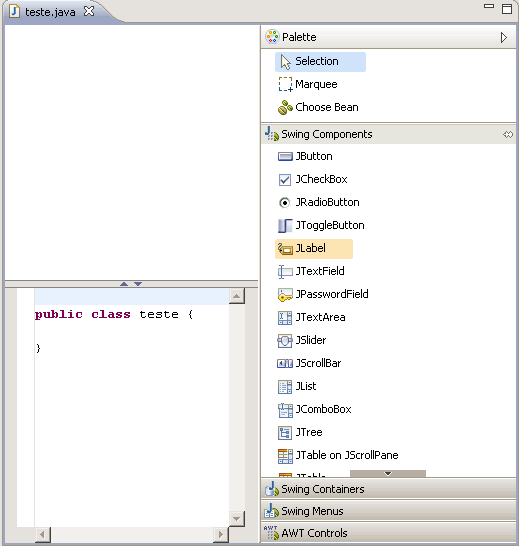This screenshot has width=519, height=546.
Task: Minimize the editor area
Action: 489,6
